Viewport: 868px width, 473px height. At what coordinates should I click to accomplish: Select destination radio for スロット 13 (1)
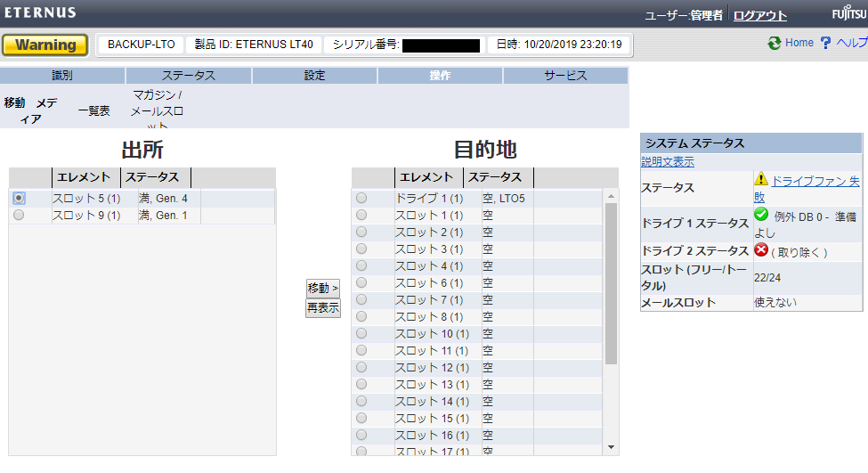(x=361, y=384)
